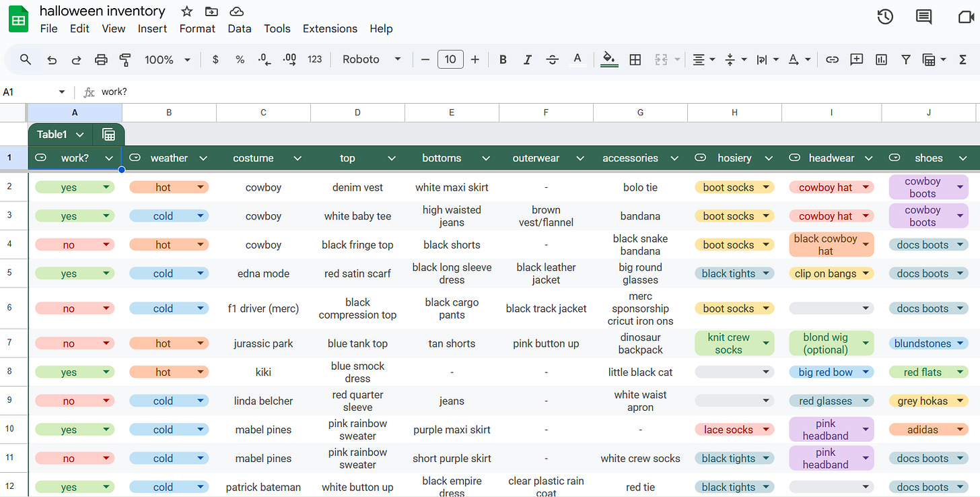980x497 pixels.
Task: Select row 7 header
Action: 9,343
